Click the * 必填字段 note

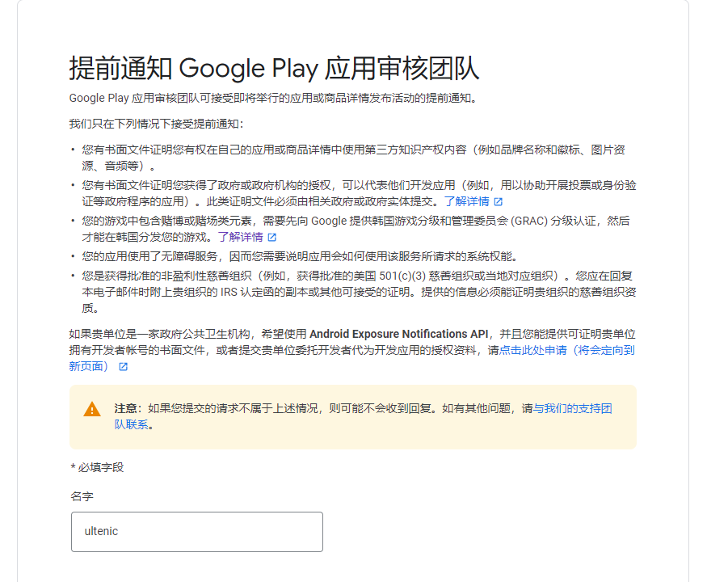[98, 467]
